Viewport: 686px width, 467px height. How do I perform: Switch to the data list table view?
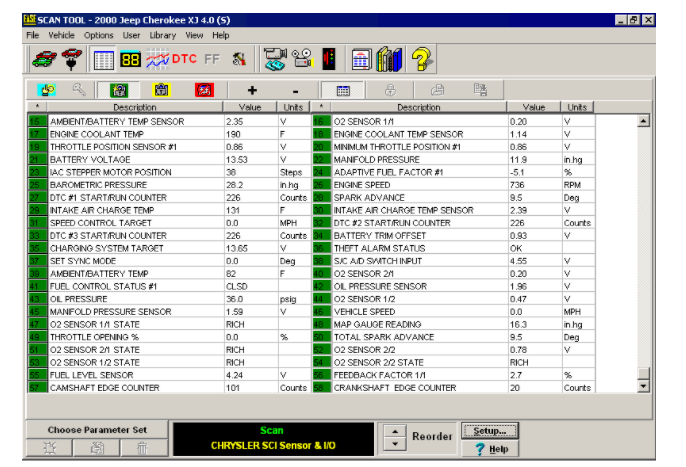[x=104, y=60]
